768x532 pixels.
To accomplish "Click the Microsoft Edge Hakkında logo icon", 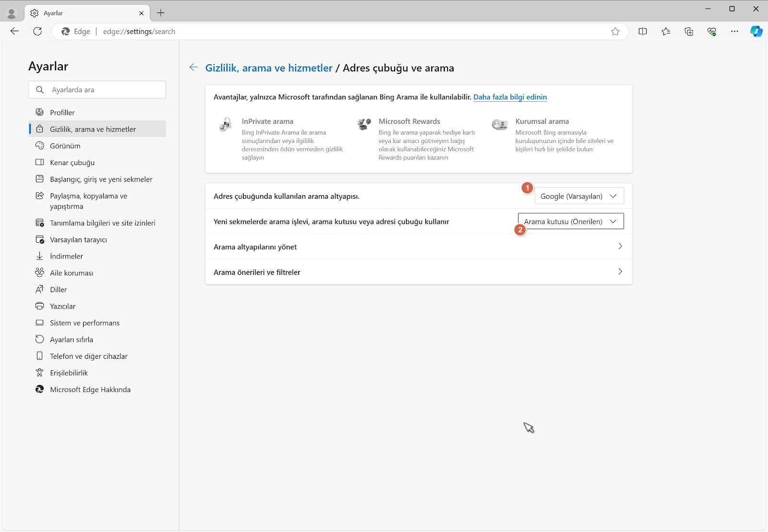I will (40, 389).
